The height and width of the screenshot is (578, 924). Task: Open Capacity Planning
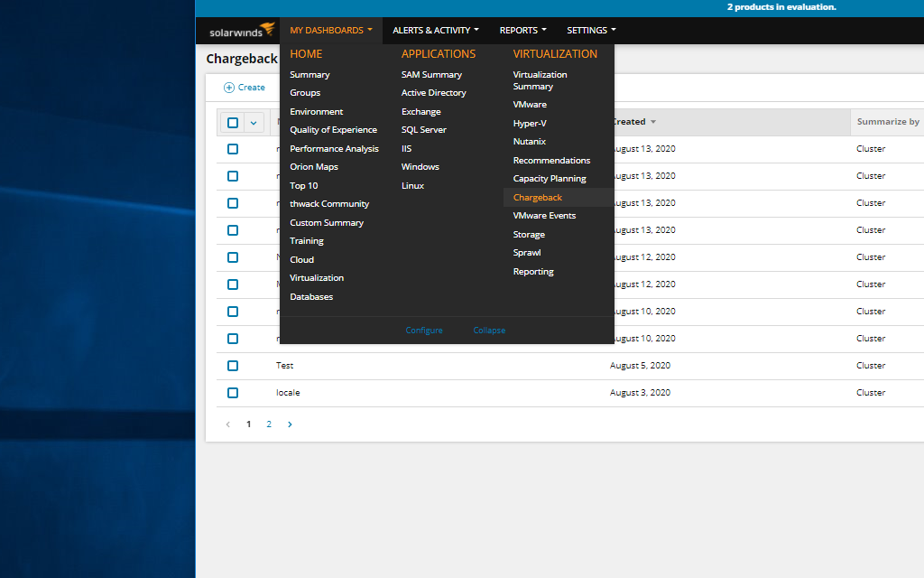click(x=550, y=179)
